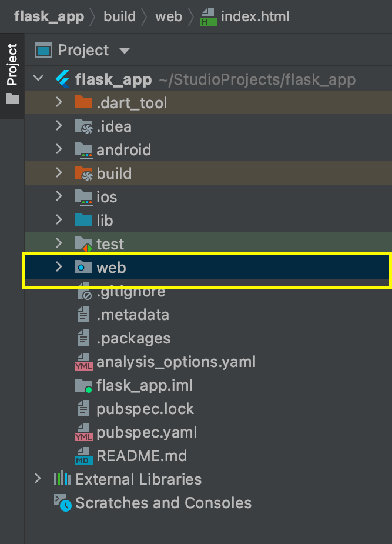Expand the build folder chevron
Screen dimensions: 392x544
pyautogui.click(x=59, y=173)
